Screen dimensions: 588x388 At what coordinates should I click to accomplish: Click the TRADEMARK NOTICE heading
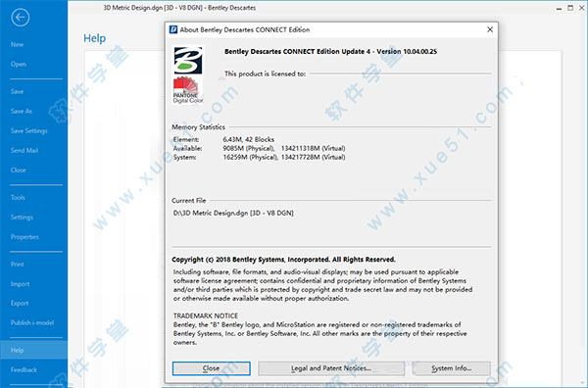click(x=206, y=315)
